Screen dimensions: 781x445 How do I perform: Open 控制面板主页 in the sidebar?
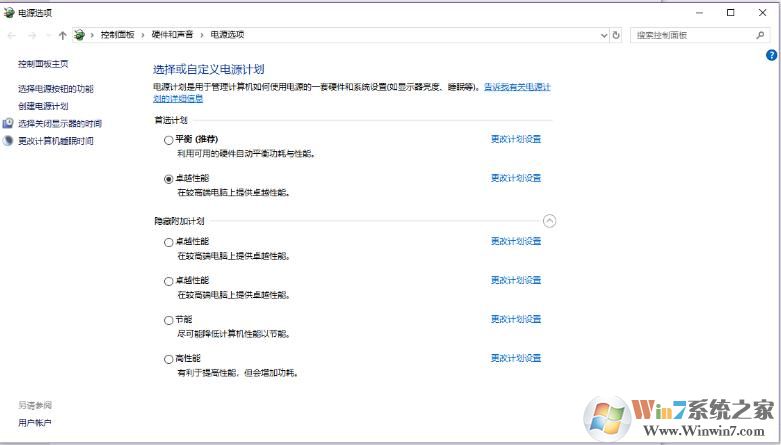pos(43,64)
